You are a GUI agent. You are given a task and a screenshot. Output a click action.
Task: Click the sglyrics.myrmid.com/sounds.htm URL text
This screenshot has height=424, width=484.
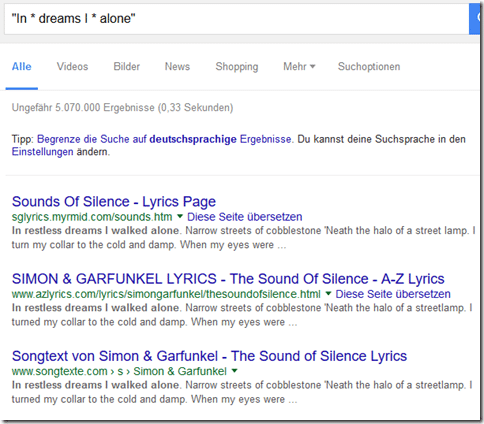point(92,217)
